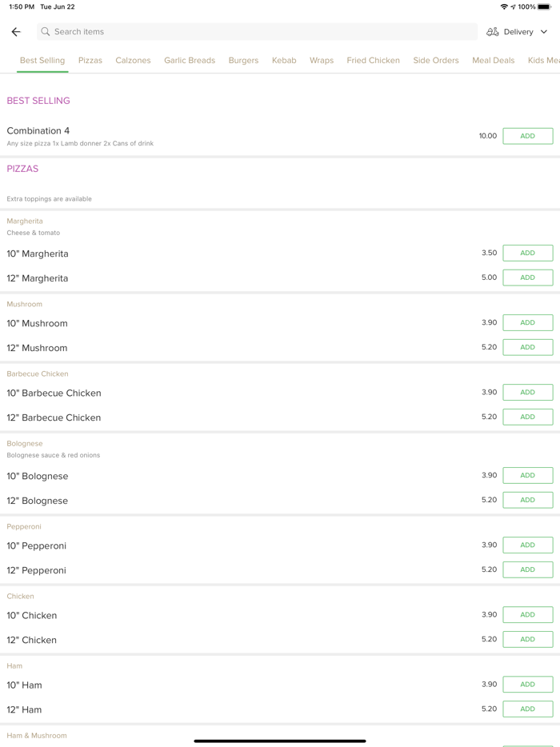The image size is (560, 747).
Task: Add the 12" Bolognese pizza
Action: point(527,500)
